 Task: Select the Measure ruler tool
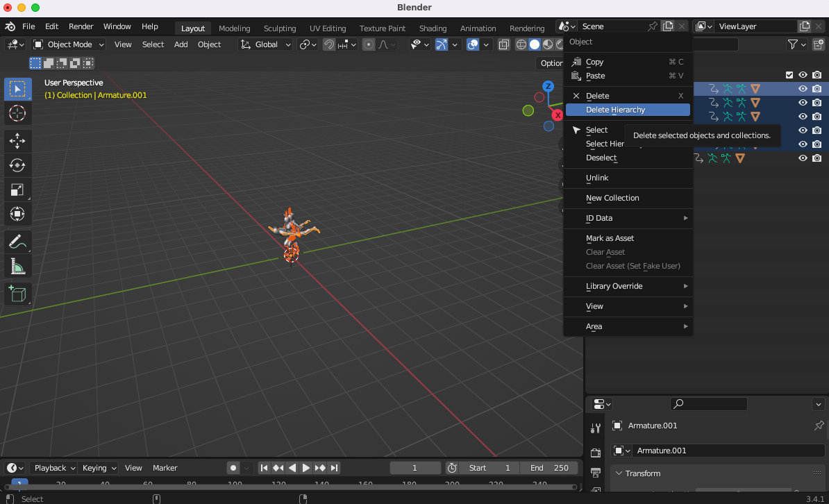(17, 267)
